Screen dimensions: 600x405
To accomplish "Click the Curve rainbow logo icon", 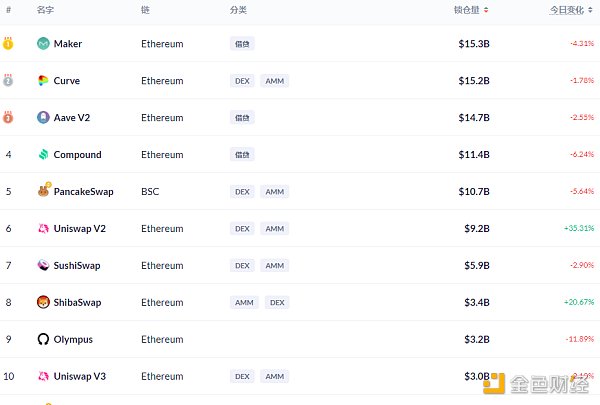I will coord(43,80).
